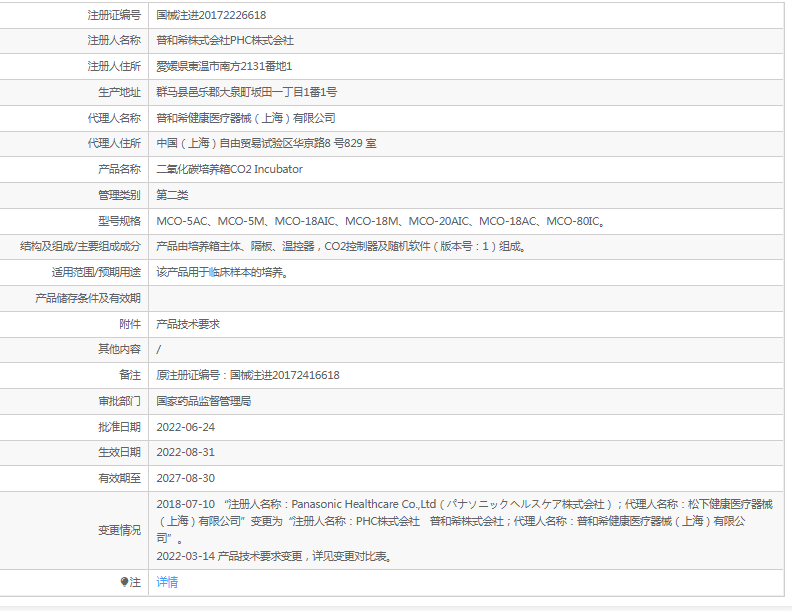Click the 产品名称 label

119,169
